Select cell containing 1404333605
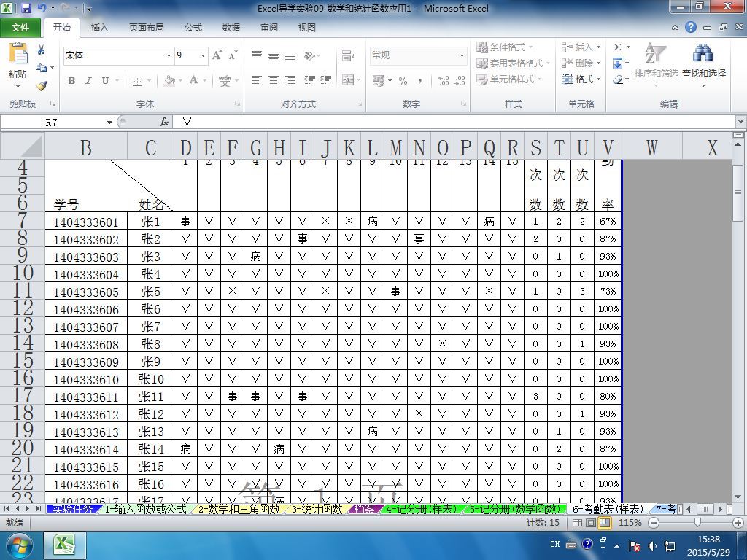 (86, 292)
